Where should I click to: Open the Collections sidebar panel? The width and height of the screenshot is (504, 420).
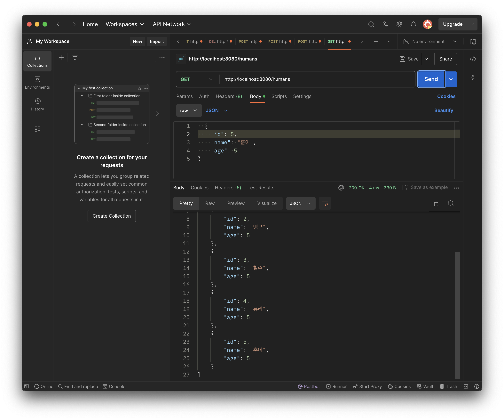point(37,61)
